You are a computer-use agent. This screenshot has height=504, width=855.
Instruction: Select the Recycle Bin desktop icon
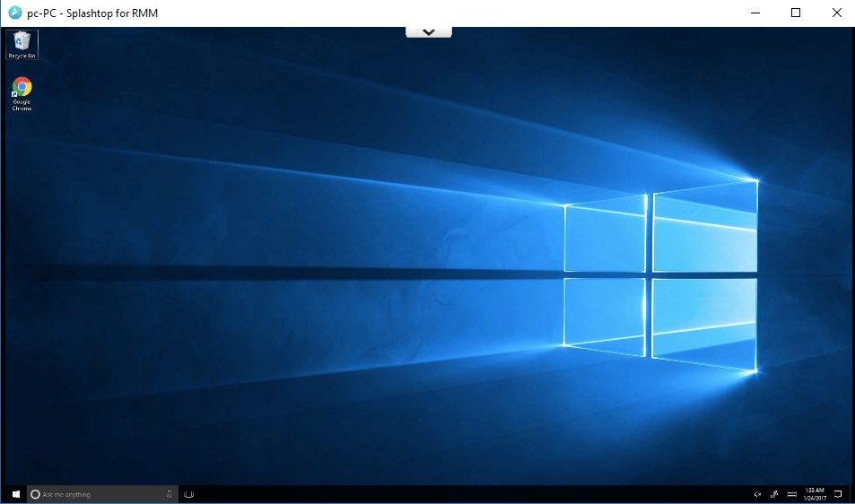tap(22, 45)
